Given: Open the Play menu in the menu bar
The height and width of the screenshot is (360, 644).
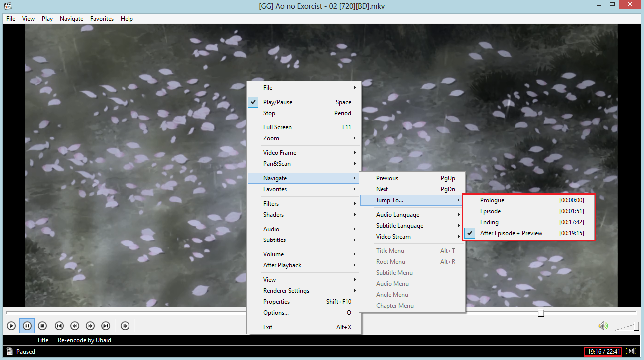Looking at the screenshot, I should coord(47,19).
